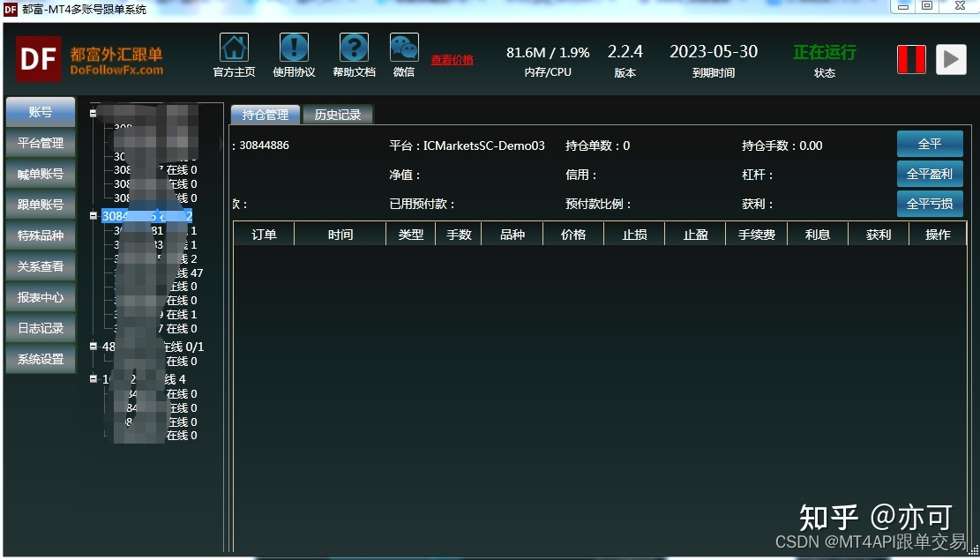Collapse the topmost account tree node
Image resolution: width=980 pixels, height=560 pixels.
click(x=94, y=113)
